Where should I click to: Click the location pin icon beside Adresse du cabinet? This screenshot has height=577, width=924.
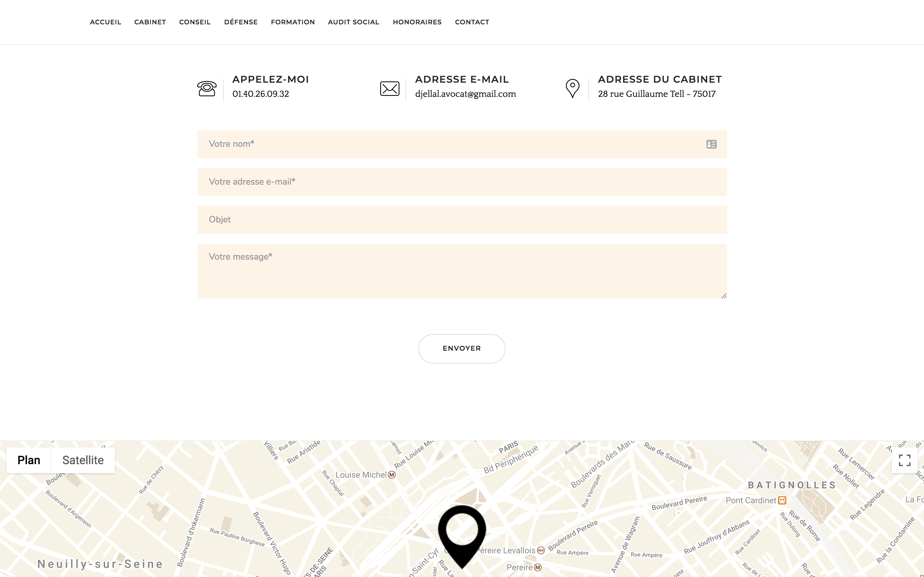coord(572,88)
